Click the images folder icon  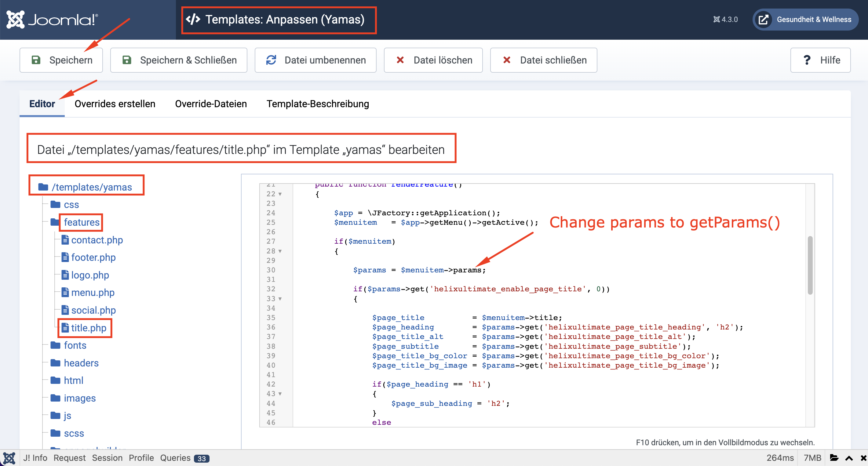[x=55, y=398]
